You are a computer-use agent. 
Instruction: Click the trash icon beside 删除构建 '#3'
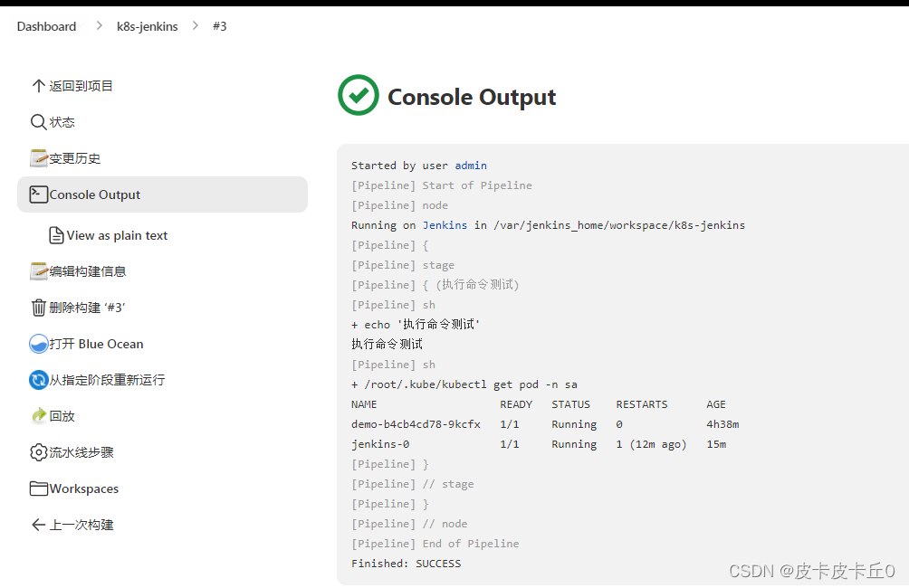point(38,308)
